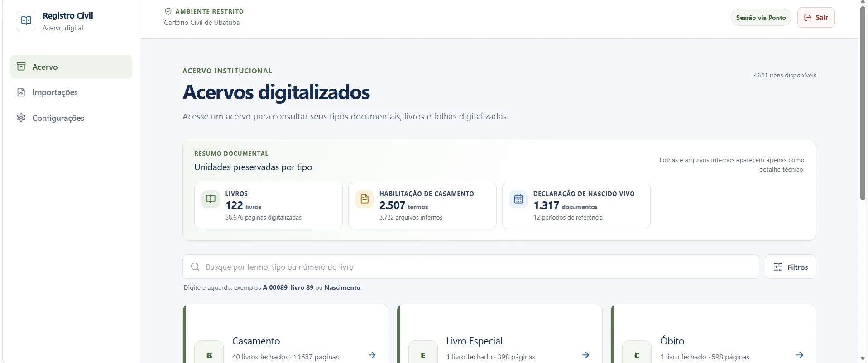Focus the search field for termo or livro
Viewport: 868px width, 363px height.
tap(471, 267)
